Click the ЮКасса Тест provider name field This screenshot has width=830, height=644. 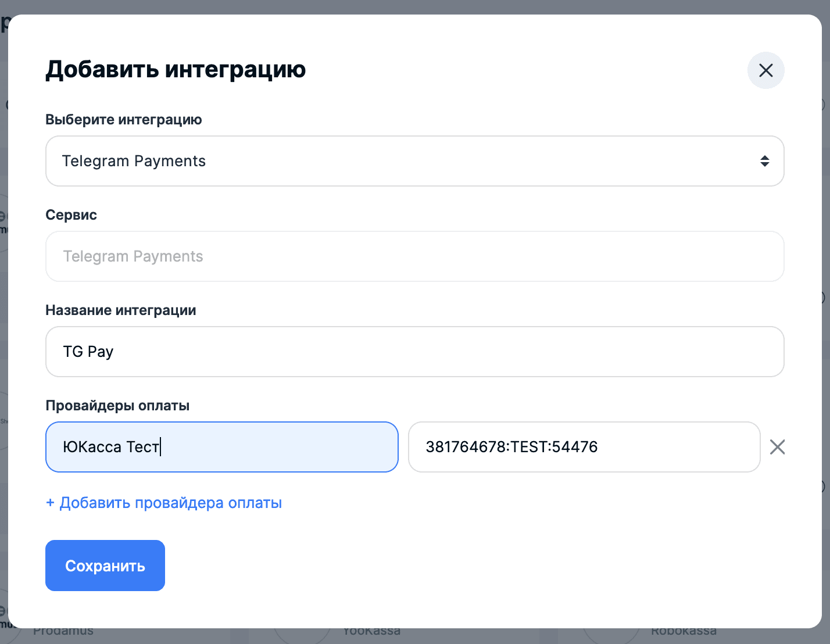221,447
